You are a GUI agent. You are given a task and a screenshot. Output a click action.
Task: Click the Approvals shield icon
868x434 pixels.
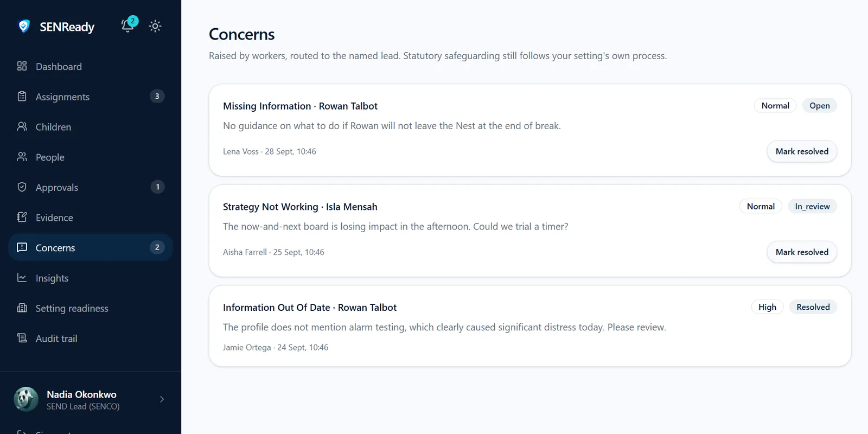click(22, 187)
